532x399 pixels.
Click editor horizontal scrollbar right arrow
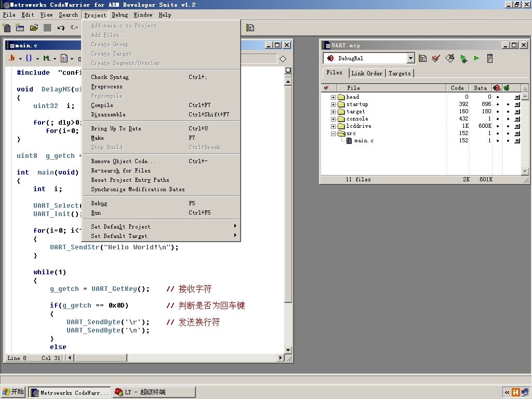pyautogui.click(x=281, y=357)
